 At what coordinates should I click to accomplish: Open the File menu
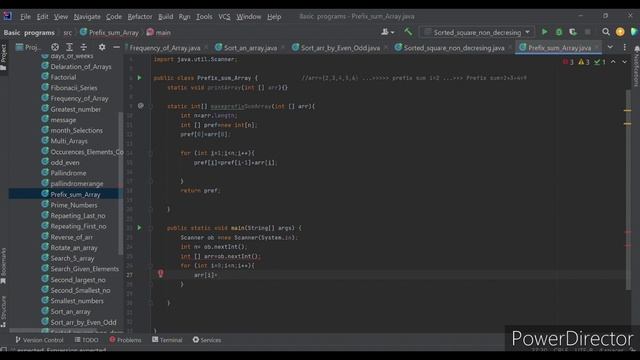pos(25,17)
